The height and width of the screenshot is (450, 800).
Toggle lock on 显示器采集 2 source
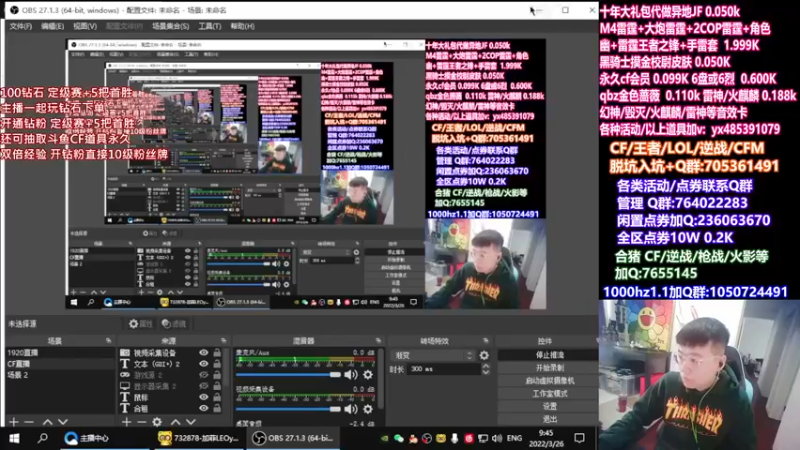[x=217, y=386]
